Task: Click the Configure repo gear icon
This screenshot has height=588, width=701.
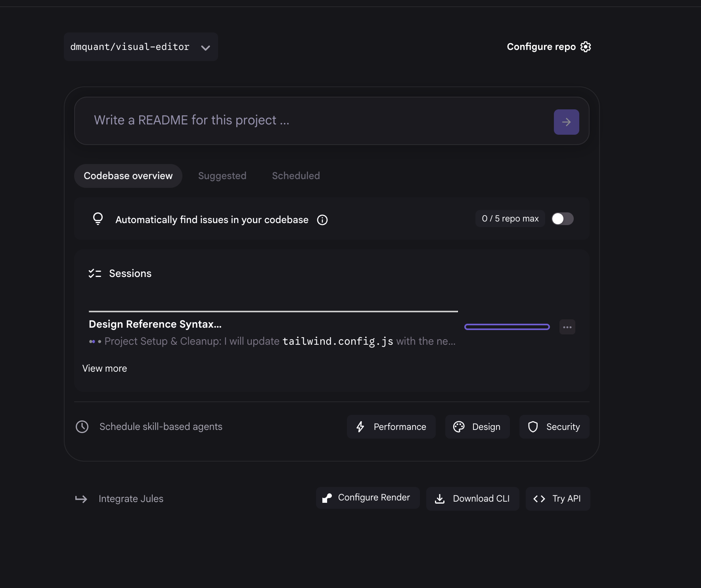Action: 586,47
